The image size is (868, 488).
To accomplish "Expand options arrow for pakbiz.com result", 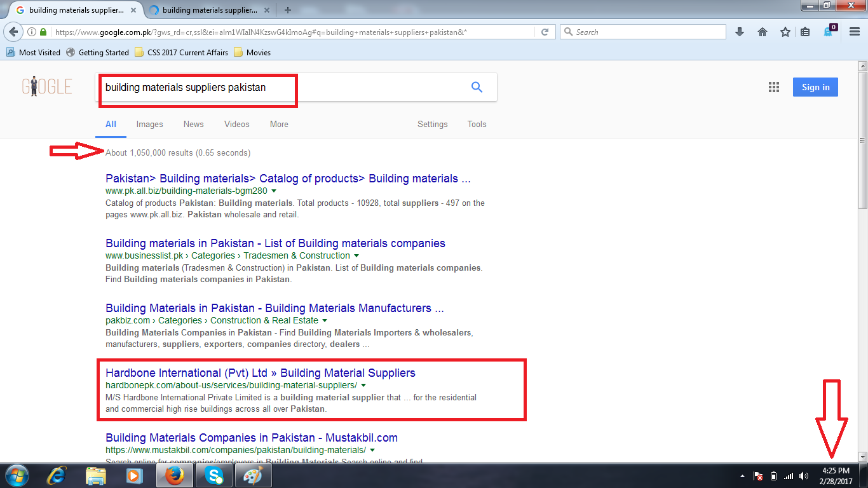I will [x=325, y=320].
